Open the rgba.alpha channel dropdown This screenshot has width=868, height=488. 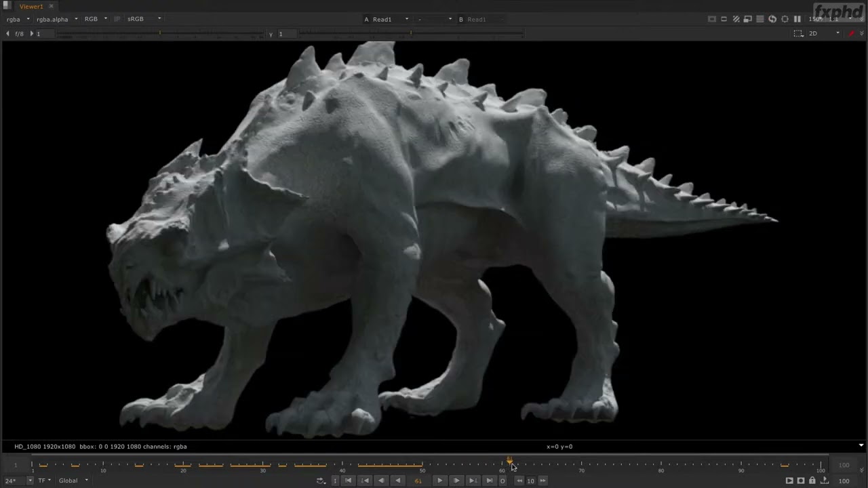pos(57,19)
